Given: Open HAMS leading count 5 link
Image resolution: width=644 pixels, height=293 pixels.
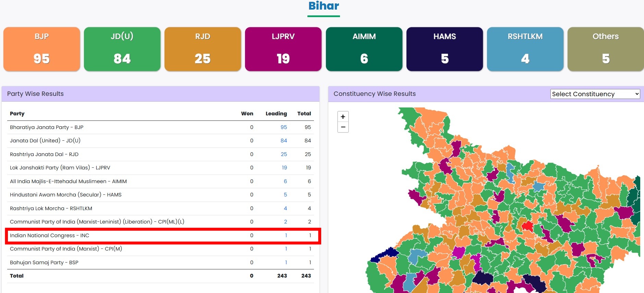Looking at the screenshot, I should 285,195.
